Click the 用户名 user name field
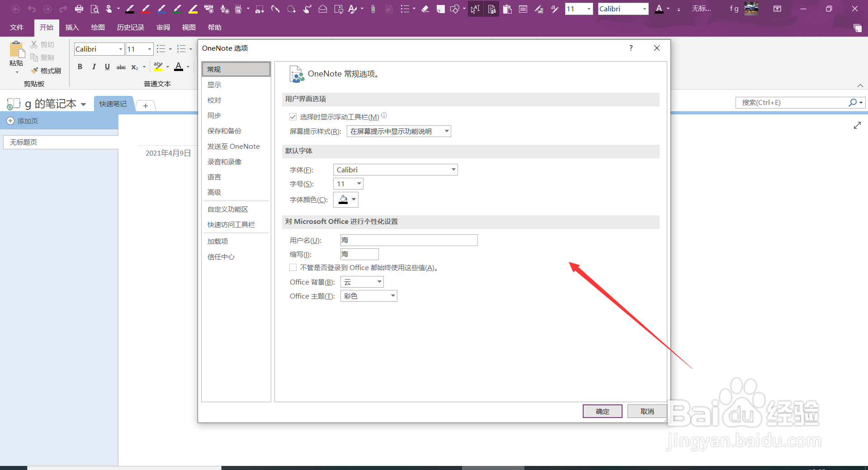This screenshot has width=868, height=470. coord(409,240)
